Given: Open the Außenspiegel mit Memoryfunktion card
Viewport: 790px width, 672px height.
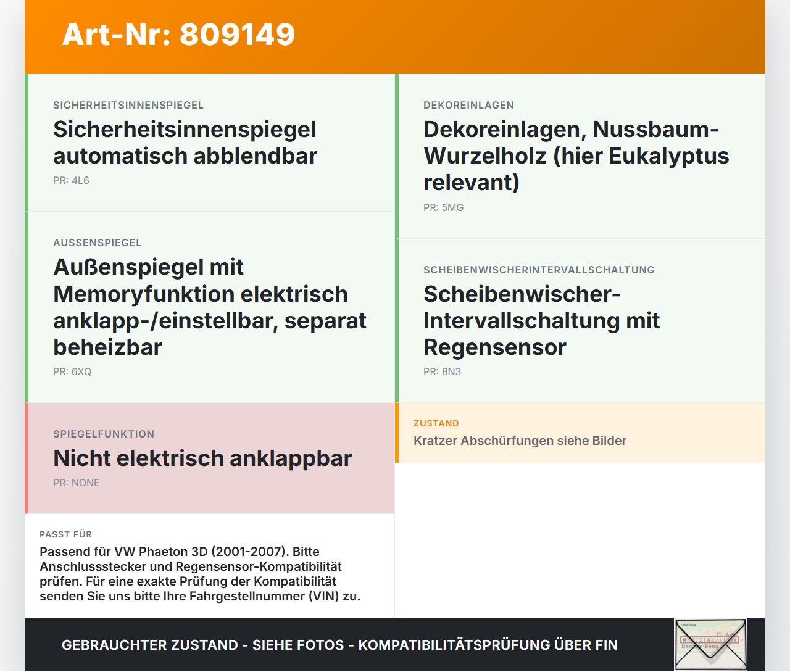Looking at the screenshot, I should [210, 307].
